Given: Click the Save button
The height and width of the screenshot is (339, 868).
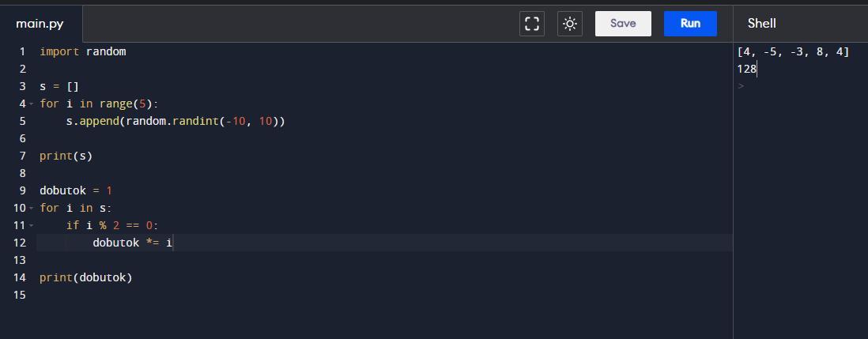Looking at the screenshot, I should 623,24.
